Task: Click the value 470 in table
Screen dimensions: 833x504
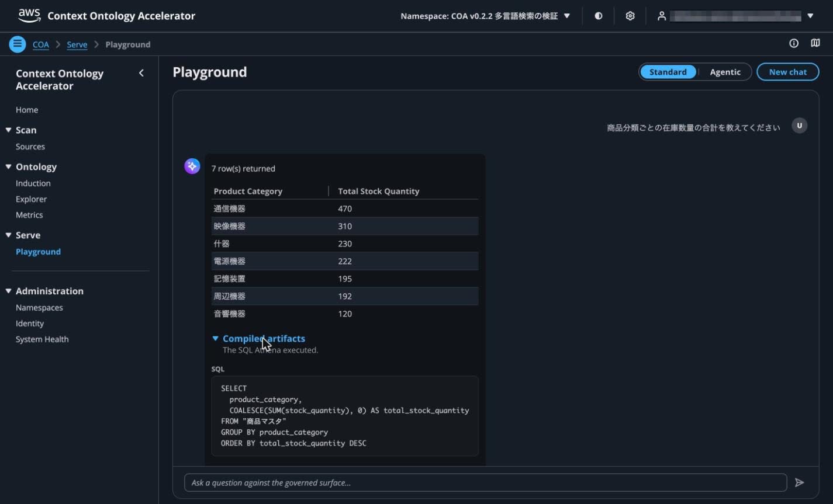Action: click(345, 208)
